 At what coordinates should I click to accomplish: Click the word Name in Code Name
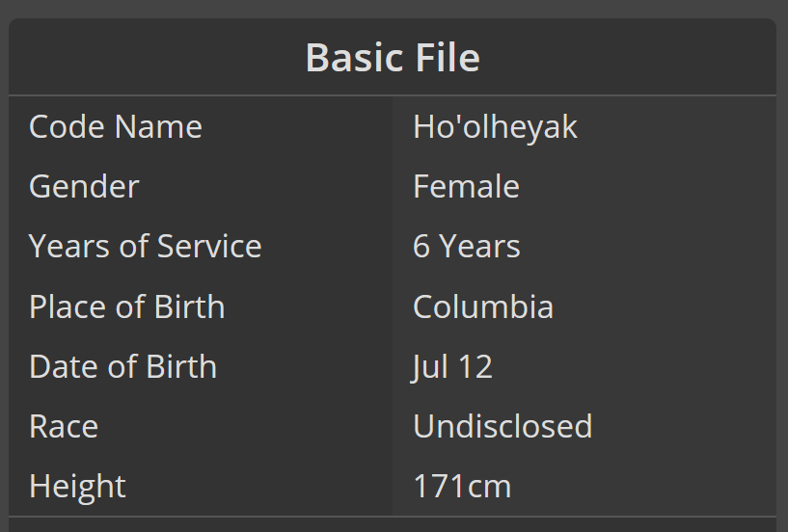pos(158,126)
